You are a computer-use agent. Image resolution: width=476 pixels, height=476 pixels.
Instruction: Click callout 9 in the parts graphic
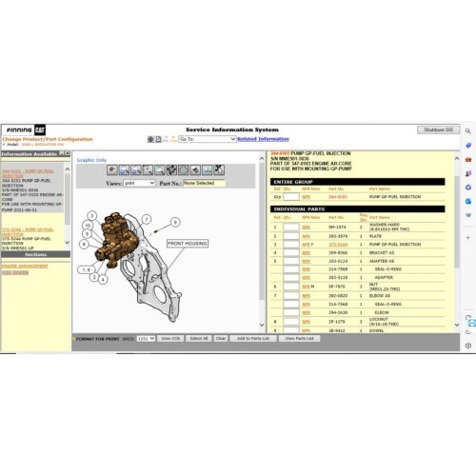pyautogui.click(x=175, y=222)
